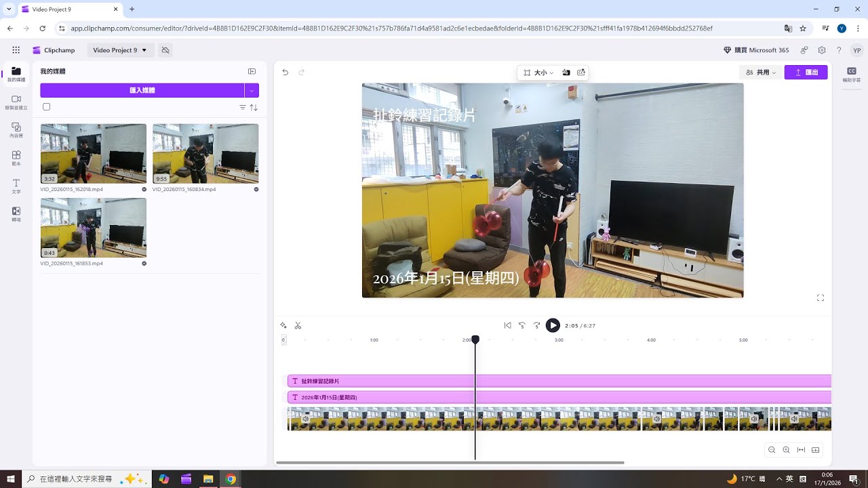Open the settings gear in Clipchamp header
The height and width of the screenshot is (488, 868).
pyautogui.click(x=822, y=50)
